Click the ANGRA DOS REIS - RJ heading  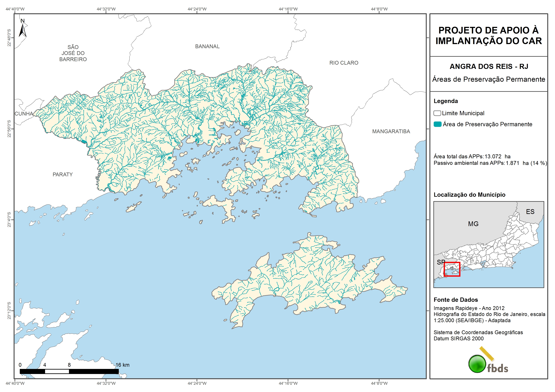pos(489,67)
